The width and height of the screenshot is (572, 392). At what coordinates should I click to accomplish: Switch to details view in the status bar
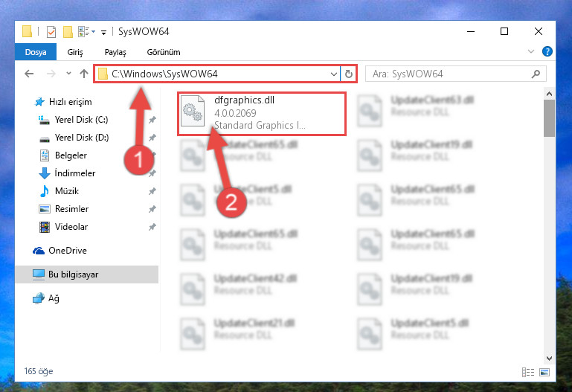[528, 373]
